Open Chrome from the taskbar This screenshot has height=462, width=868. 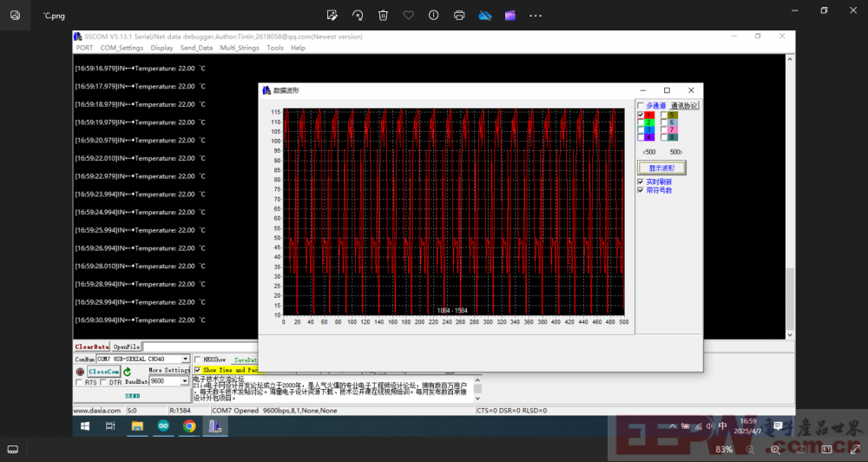click(x=189, y=426)
